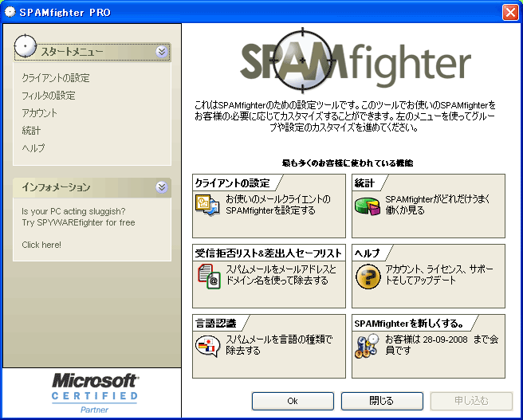The height and width of the screenshot is (420, 523).
Task: Open the クライアントの設定 card heading
Action: (x=233, y=183)
